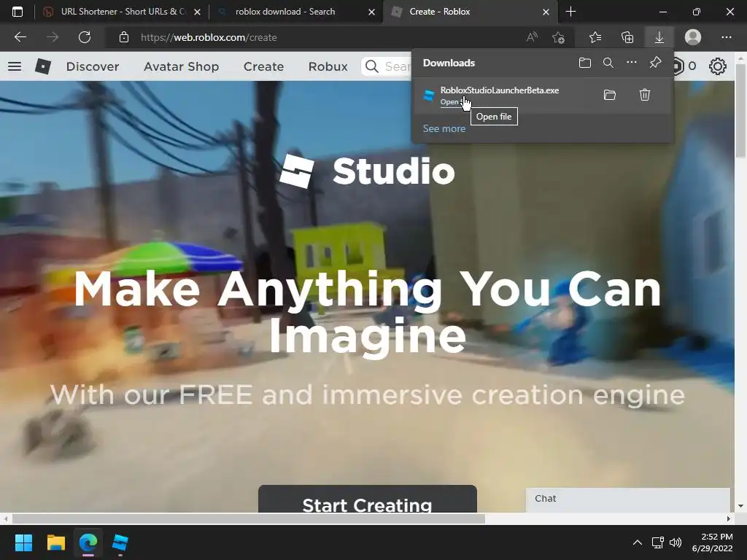The height and width of the screenshot is (560, 747).
Task: Click the browser Back arrow
Action: [20, 37]
